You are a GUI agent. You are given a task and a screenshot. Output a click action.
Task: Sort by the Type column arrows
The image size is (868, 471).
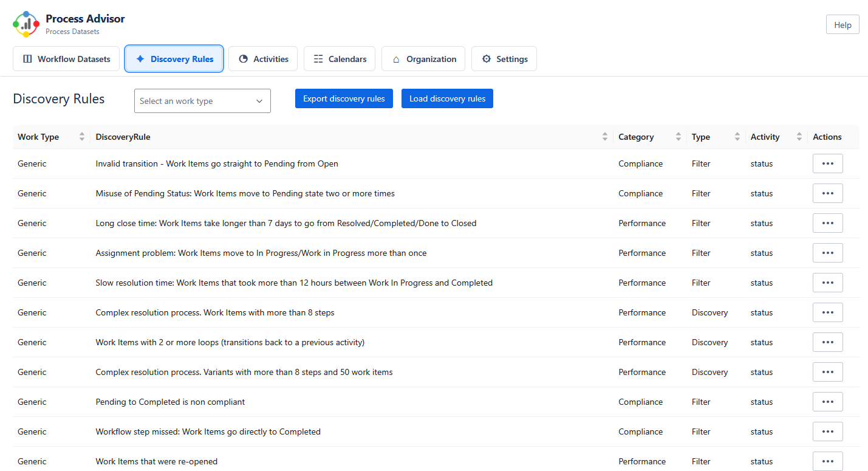[x=737, y=137]
